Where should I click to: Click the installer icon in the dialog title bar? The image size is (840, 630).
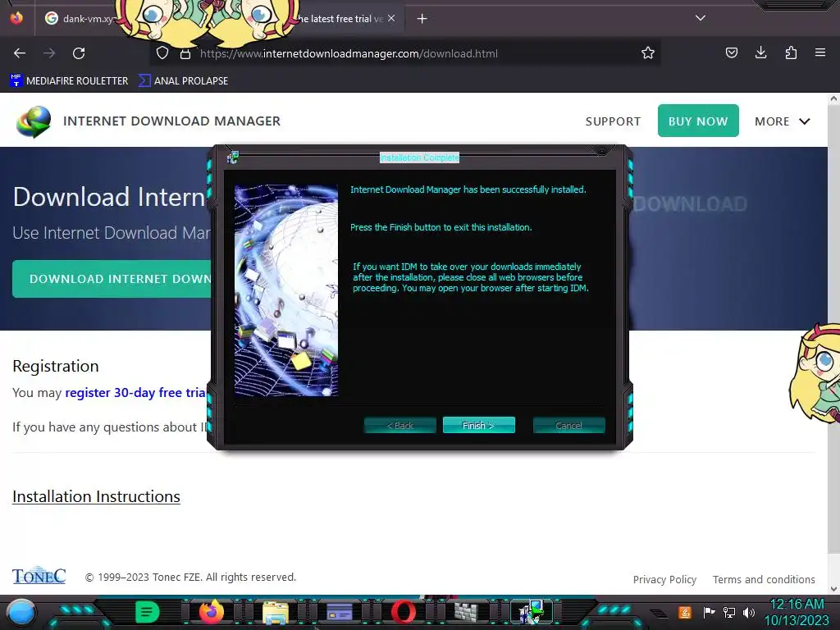(x=232, y=157)
